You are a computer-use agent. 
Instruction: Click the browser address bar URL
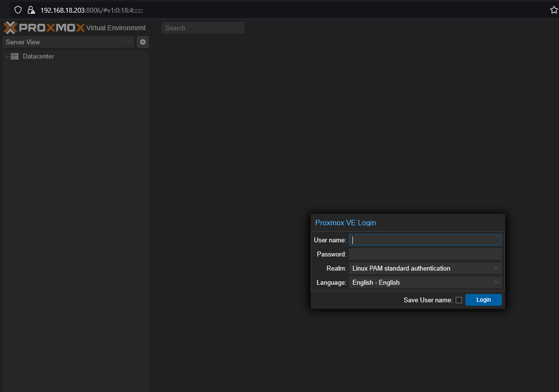92,10
